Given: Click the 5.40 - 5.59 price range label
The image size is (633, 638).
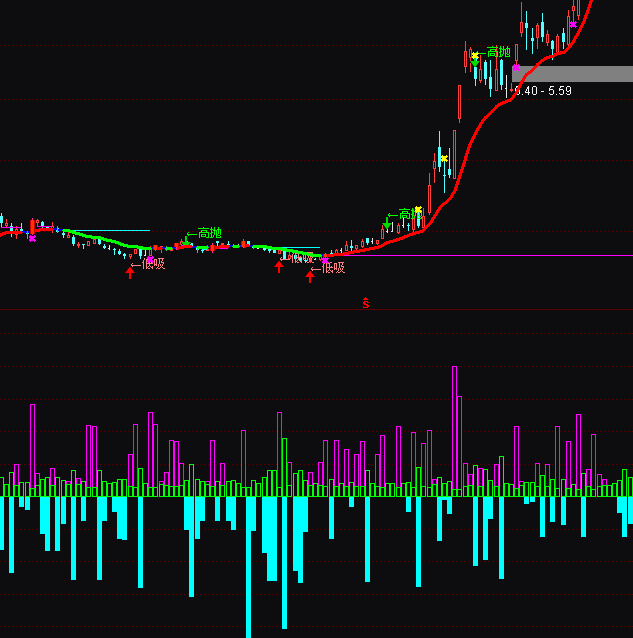Looking at the screenshot, I should point(542,91).
